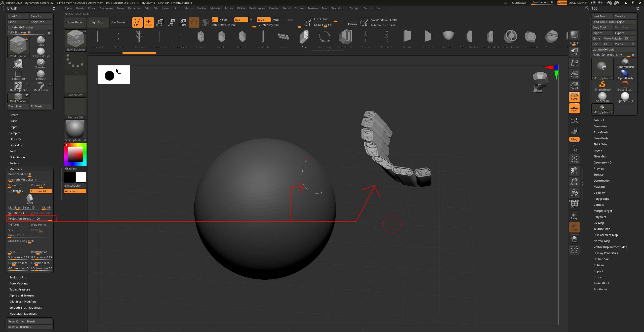Screen dimensions: 644x332
Task: Click the Dots stroke thumbnail
Action: click(x=75, y=63)
